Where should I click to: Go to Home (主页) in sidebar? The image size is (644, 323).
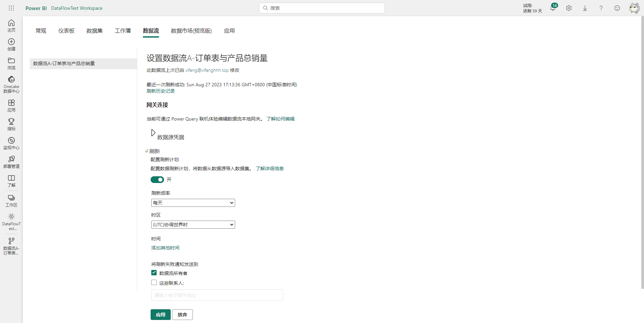(11, 26)
